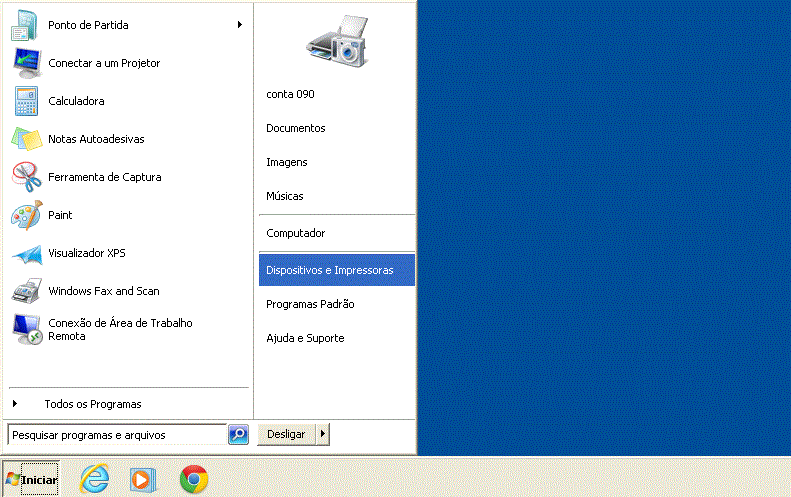The height and width of the screenshot is (497, 791).
Task: Expand the Ponto de Partida submenu arrow
Action: tap(240, 25)
